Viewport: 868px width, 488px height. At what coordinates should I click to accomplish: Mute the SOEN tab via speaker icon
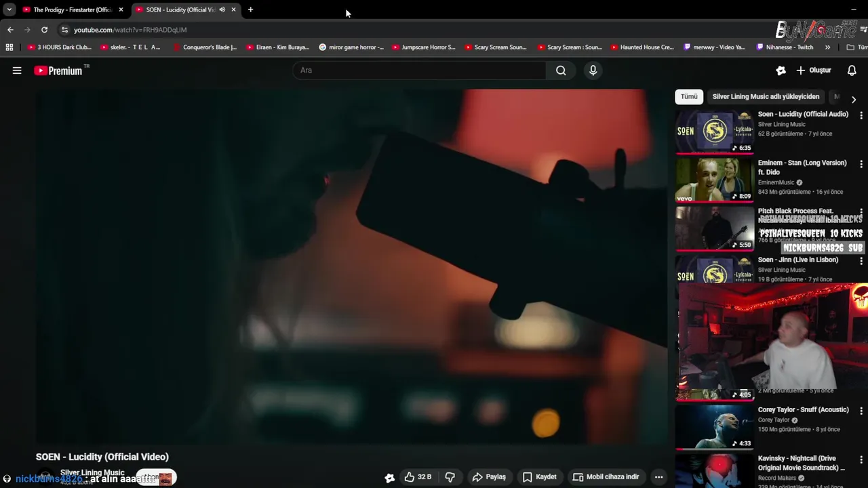coord(222,9)
